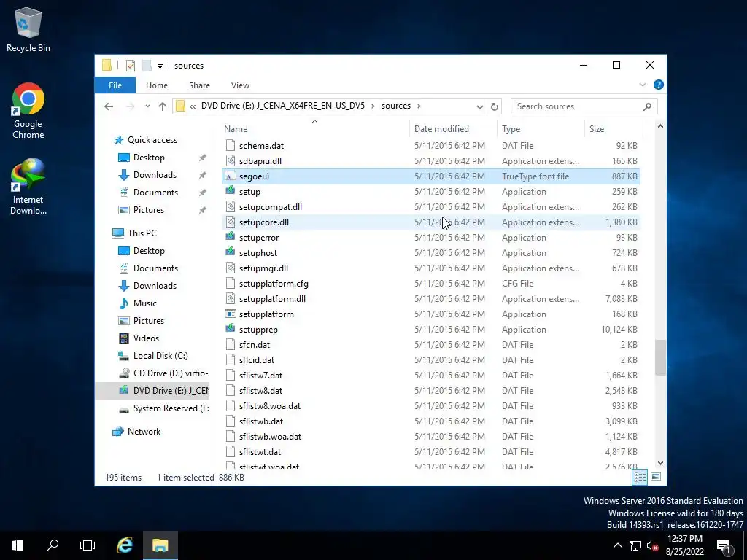The width and height of the screenshot is (747, 560).
Task: Select the setuperror application icon
Action: (231, 237)
